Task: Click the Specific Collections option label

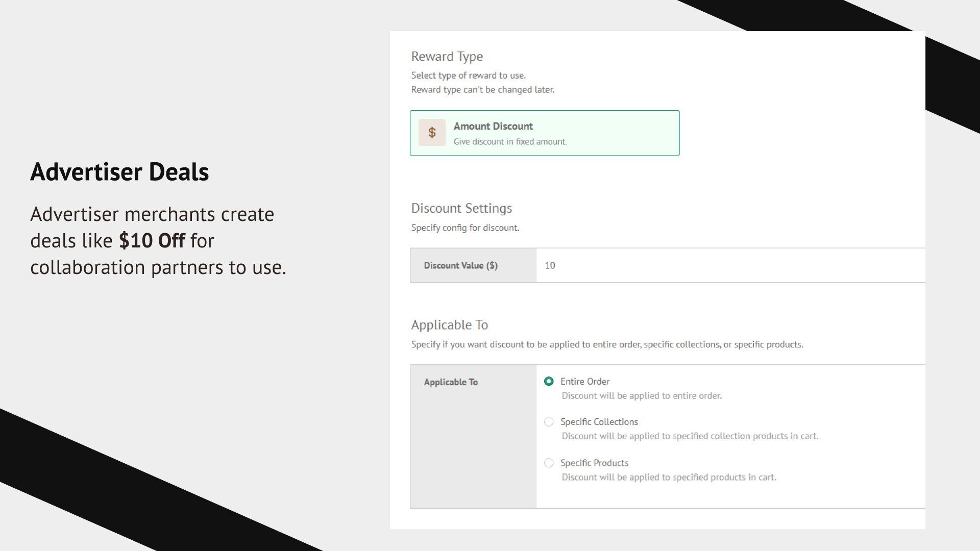Action: [599, 422]
